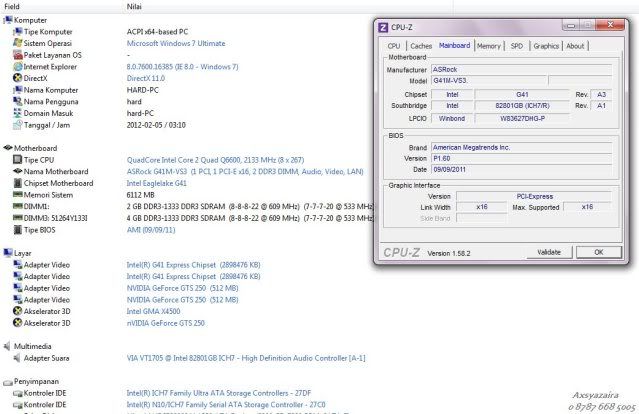Click the Tipe BIOS icon

18,230
